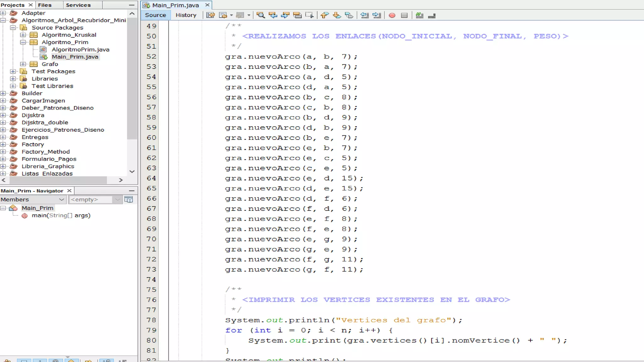Click Find Selection magnifier icon
This screenshot has width=644, height=362.
pos(260,15)
